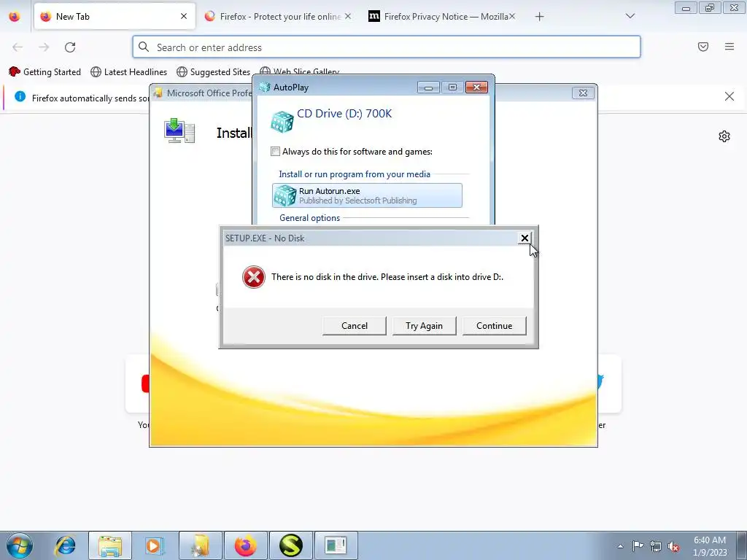Open the Getting Started bookmark
This screenshot has width=747, height=560.
(x=44, y=72)
